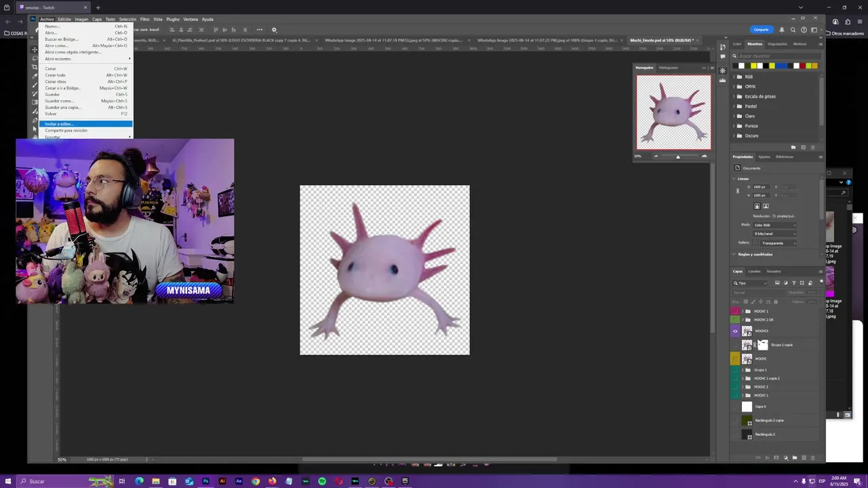Image resolution: width=868 pixels, height=488 pixels.
Task: Open the Degradados panel tab
Action: (x=778, y=44)
